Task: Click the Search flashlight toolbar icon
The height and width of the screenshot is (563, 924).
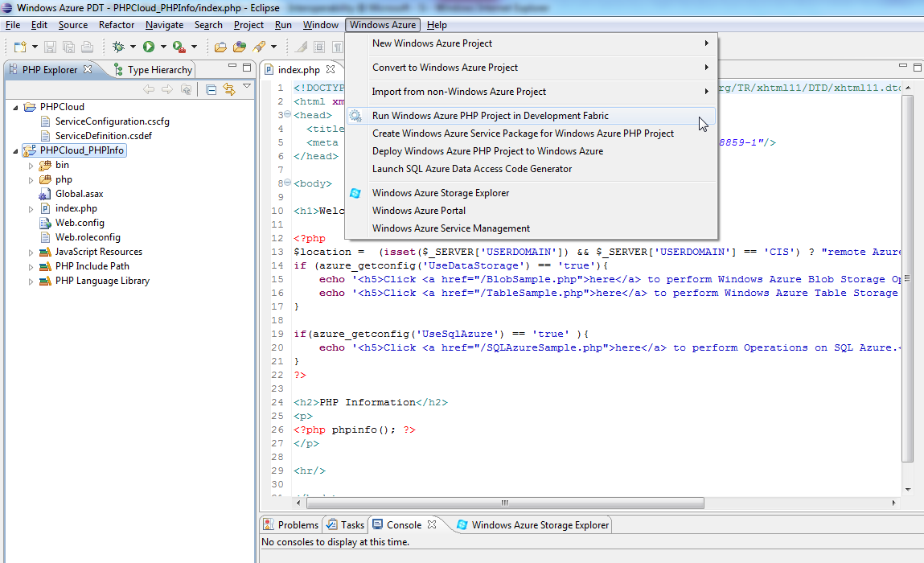Action: click(259, 47)
